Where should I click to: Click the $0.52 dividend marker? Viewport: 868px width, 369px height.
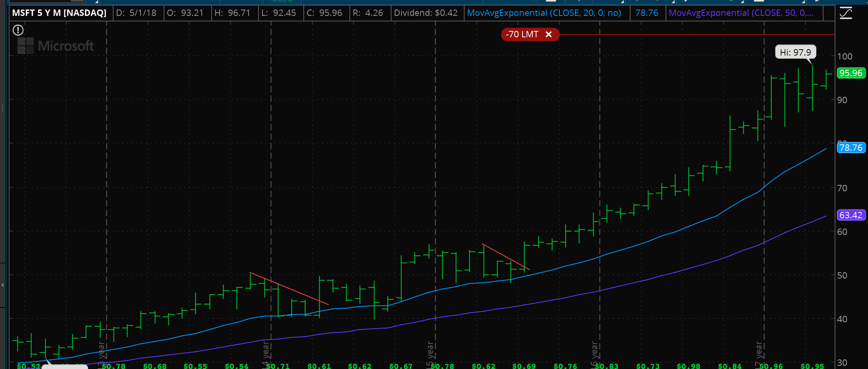29,365
